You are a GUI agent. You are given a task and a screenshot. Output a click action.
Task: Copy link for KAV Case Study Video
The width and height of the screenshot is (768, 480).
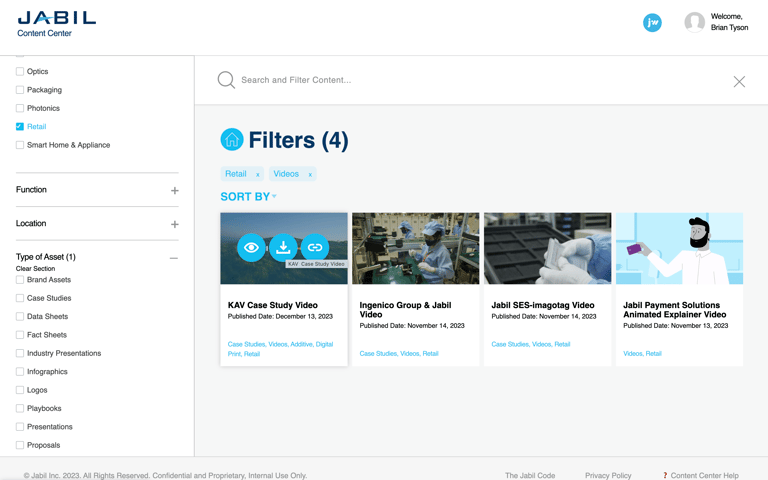314,247
